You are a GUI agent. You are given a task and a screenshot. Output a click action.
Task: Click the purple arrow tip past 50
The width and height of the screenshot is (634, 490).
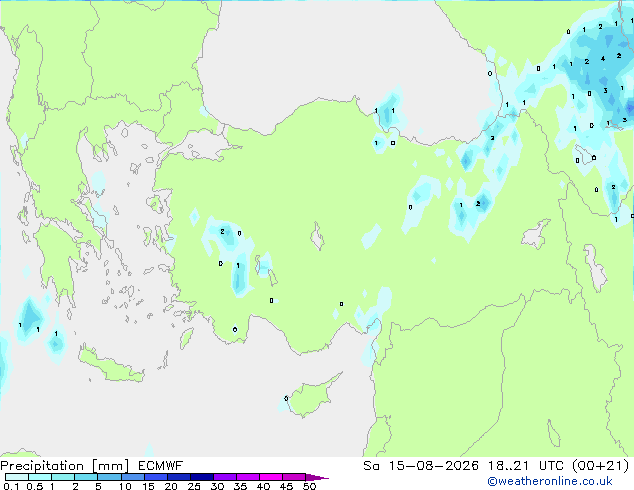pos(317,477)
